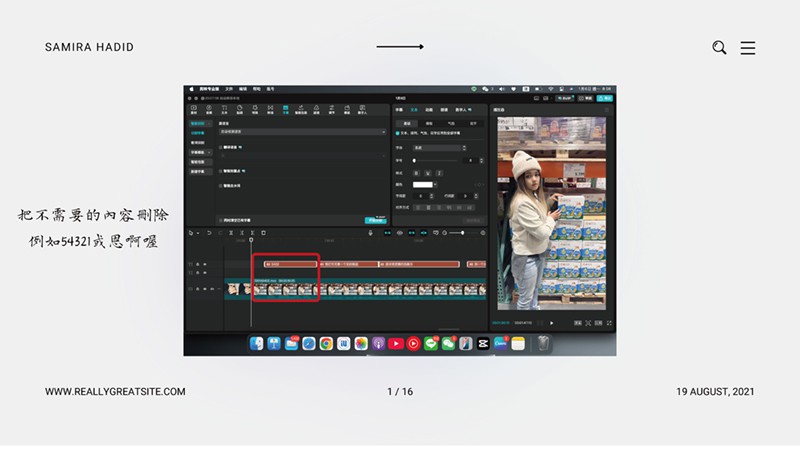Viewport: 800px width, 450px height.
Task: Tick the first checkbox in subtitle recognition panel
Action: pyautogui.click(x=220, y=147)
